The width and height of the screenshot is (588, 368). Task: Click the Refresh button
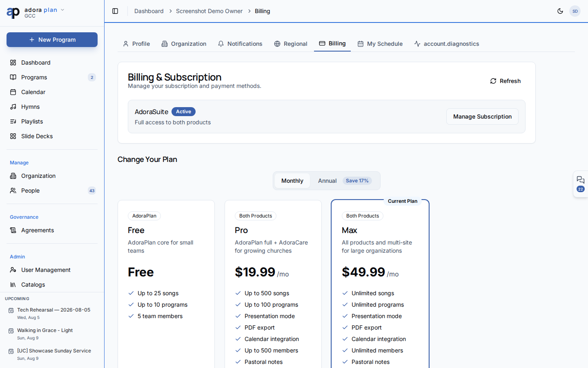pos(506,81)
